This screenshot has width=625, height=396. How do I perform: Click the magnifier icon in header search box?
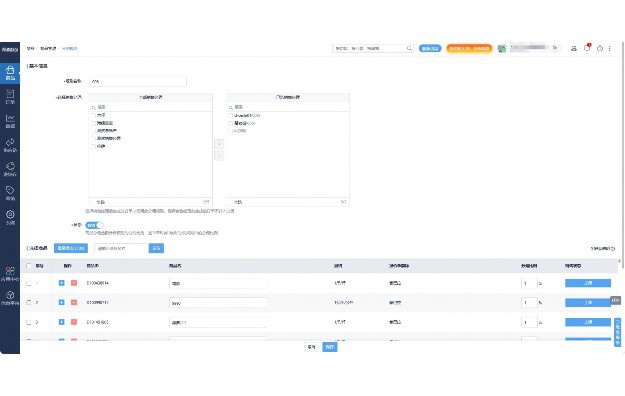pos(409,48)
